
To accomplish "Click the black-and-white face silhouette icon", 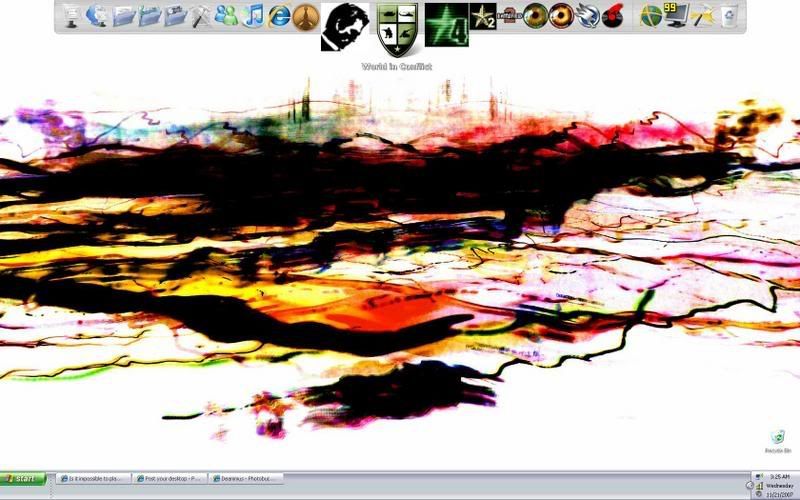I will 345,27.
